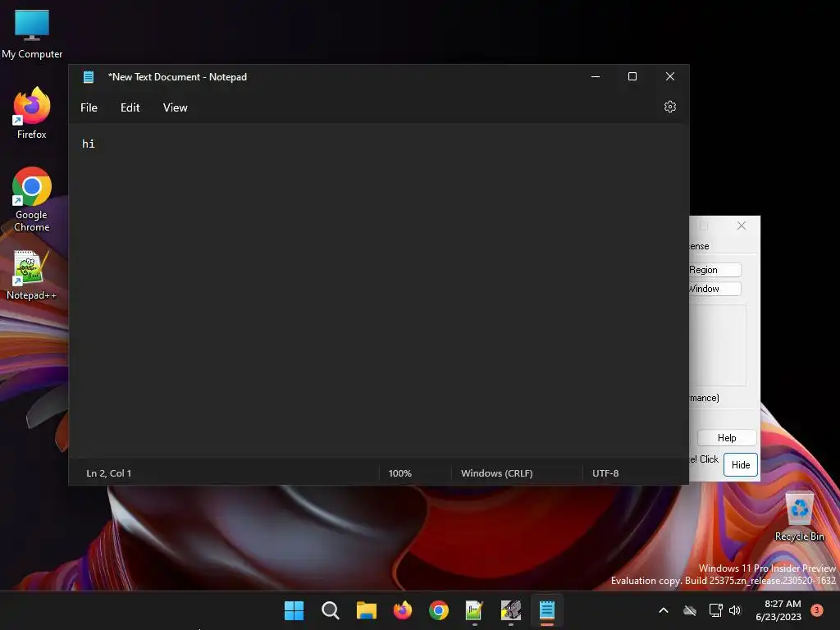840x630 pixels.
Task: Launch Firefox from the taskbar
Action: tap(402, 610)
